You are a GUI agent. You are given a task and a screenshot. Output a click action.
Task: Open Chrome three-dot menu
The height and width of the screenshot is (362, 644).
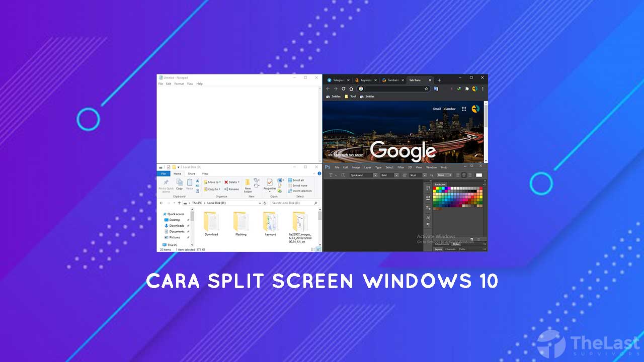point(482,88)
